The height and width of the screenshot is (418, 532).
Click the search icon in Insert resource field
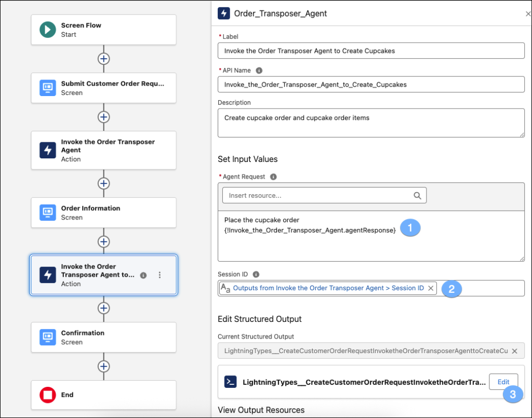click(417, 196)
